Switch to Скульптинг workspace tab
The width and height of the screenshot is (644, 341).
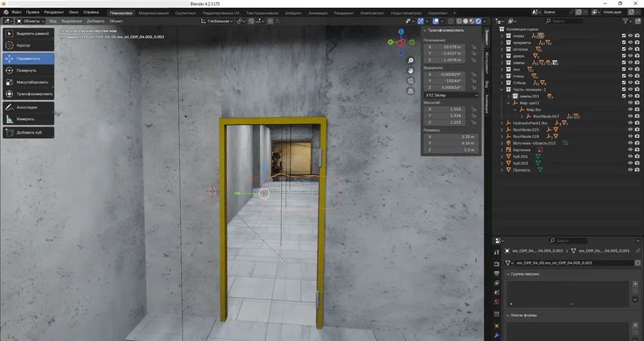click(185, 13)
